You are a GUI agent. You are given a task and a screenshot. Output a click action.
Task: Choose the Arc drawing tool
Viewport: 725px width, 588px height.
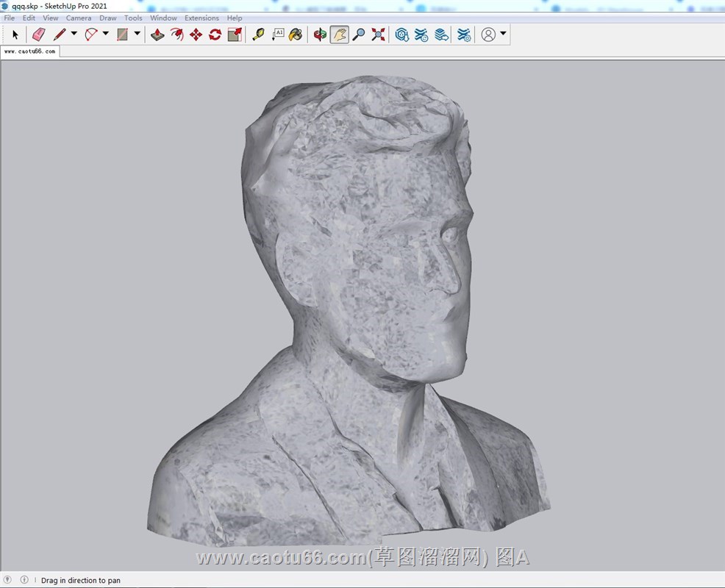click(91, 35)
